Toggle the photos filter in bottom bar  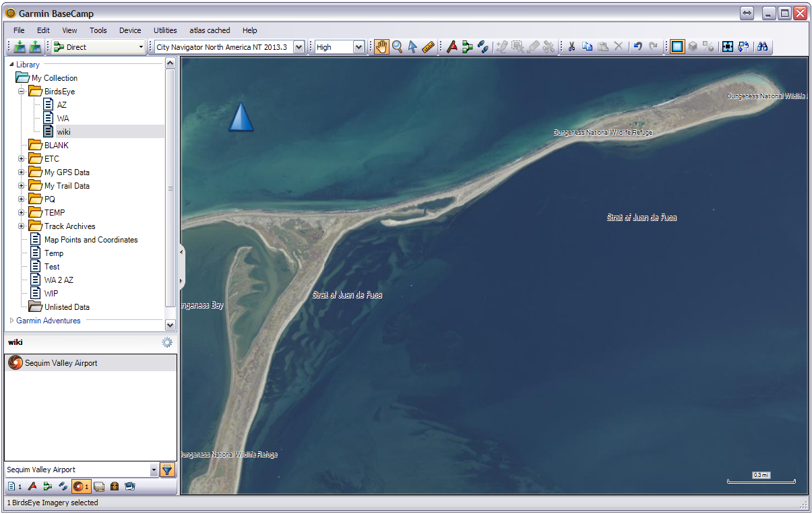pyautogui.click(x=130, y=486)
